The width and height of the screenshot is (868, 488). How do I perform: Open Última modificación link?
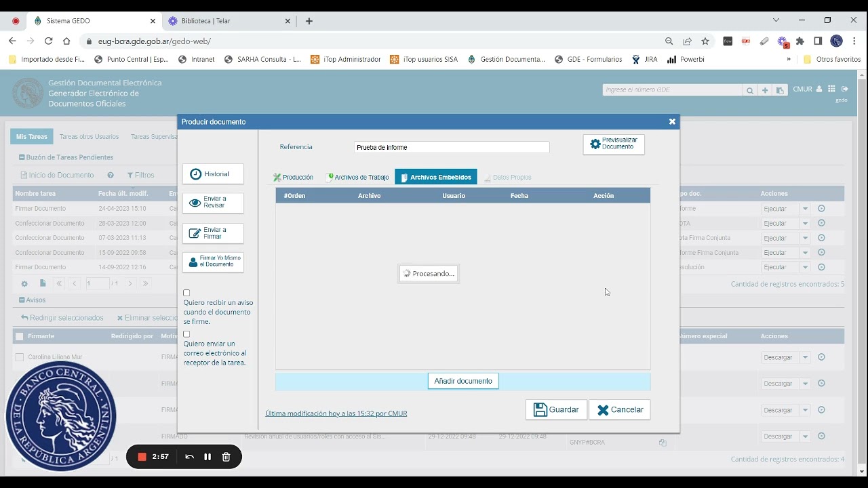coord(336,413)
